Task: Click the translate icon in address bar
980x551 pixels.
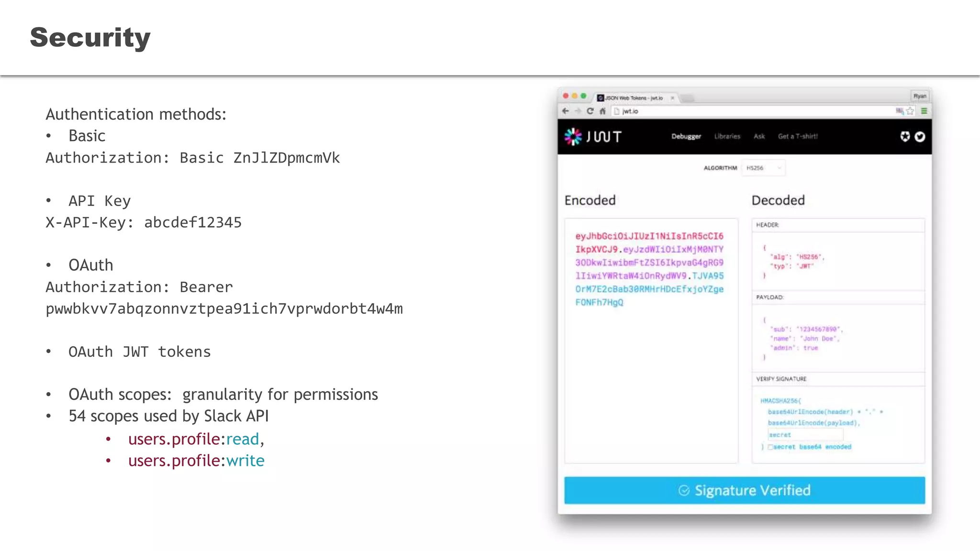Action: click(900, 111)
